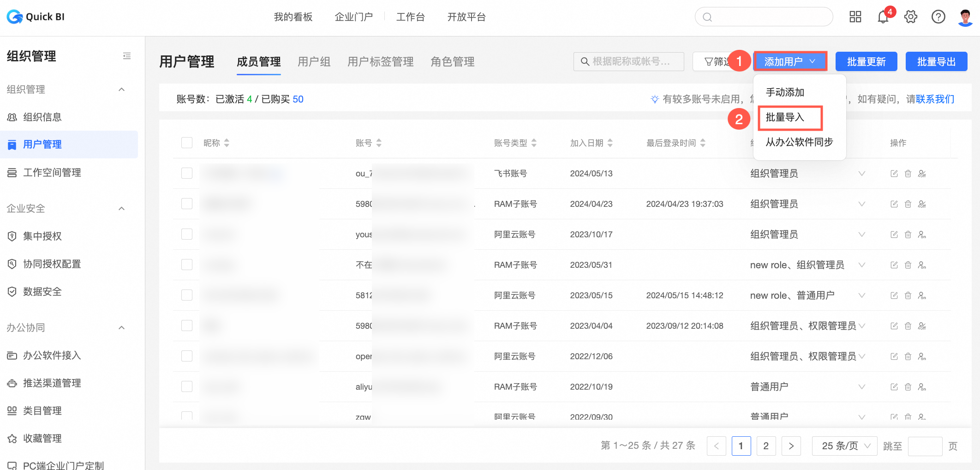Image resolution: width=980 pixels, height=470 pixels.
Task: Check the row checkbox for 2022/12/06
Action: coord(187,356)
